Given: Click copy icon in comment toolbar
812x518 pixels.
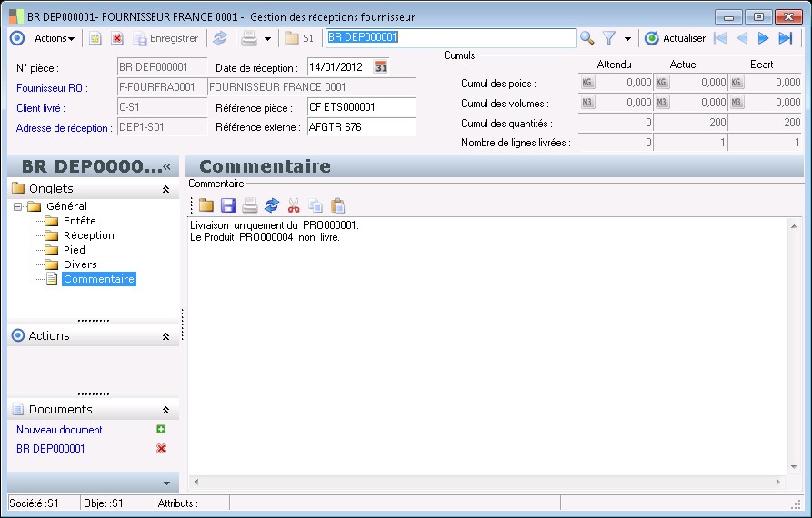Looking at the screenshot, I should [x=316, y=205].
